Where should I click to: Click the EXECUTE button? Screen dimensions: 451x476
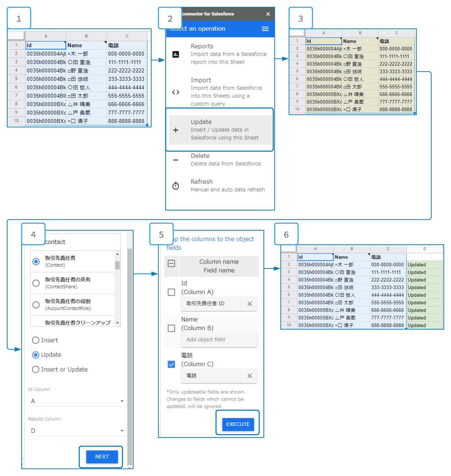point(238,424)
